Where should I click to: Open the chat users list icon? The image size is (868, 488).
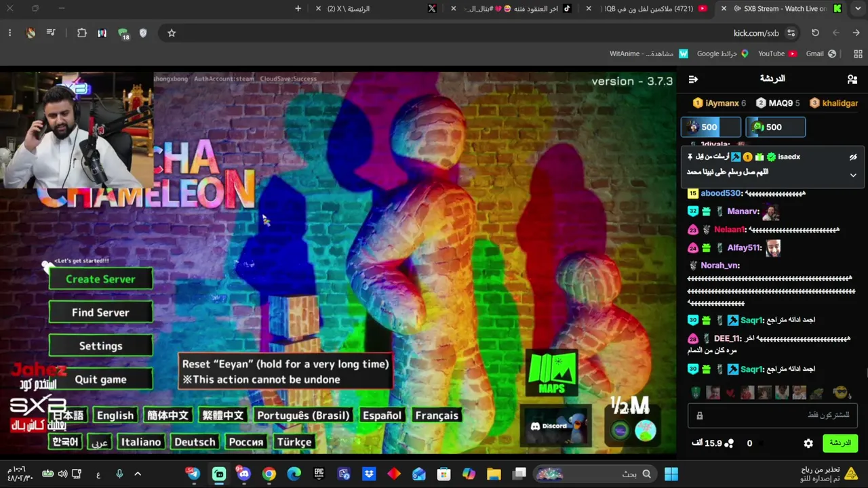click(x=852, y=79)
